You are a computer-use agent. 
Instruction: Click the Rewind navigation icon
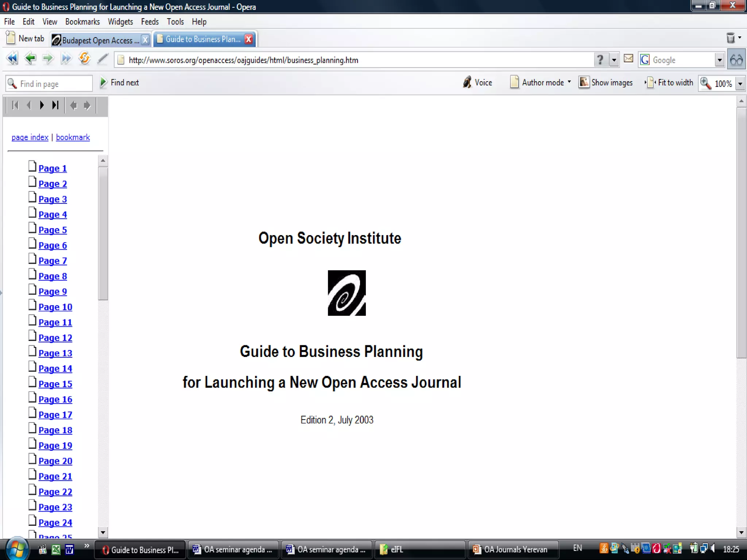12,59
